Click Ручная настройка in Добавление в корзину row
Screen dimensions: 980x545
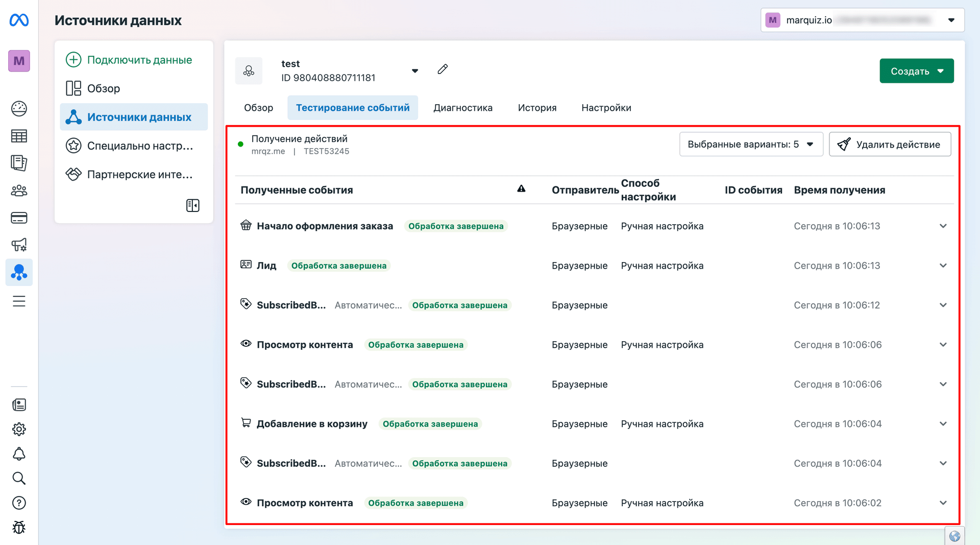[662, 424]
